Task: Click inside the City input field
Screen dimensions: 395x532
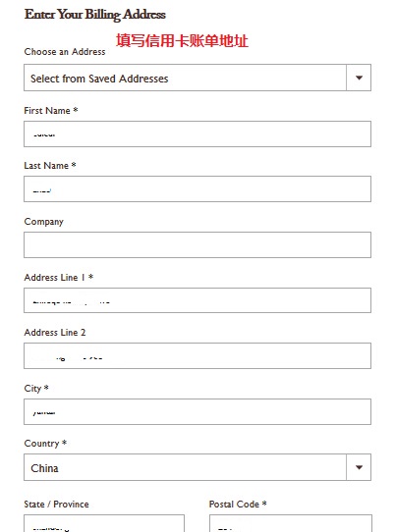Action: 197,412
